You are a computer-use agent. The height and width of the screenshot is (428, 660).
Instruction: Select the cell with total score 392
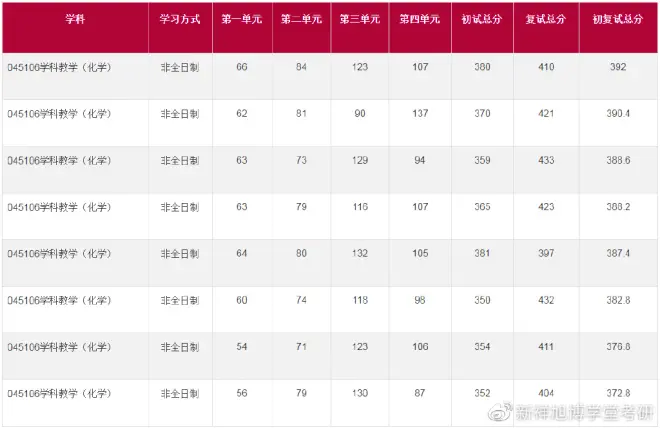click(x=617, y=67)
